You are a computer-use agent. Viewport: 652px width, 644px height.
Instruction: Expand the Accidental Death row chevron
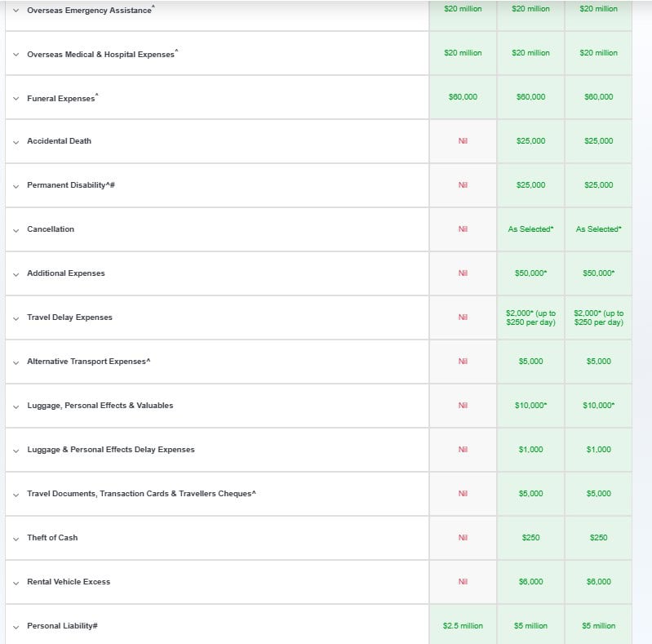point(16,141)
